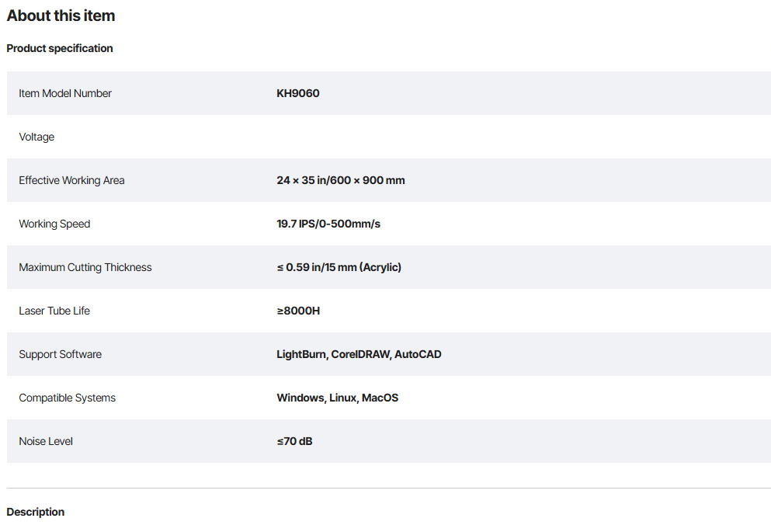The width and height of the screenshot is (771, 532).
Task: Click the Voltage row label
Action: [36, 137]
